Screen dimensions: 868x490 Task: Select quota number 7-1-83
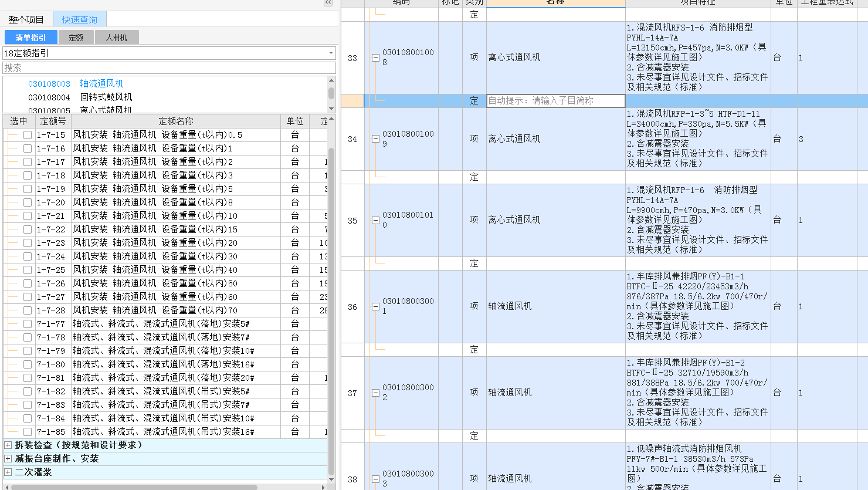(51, 405)
